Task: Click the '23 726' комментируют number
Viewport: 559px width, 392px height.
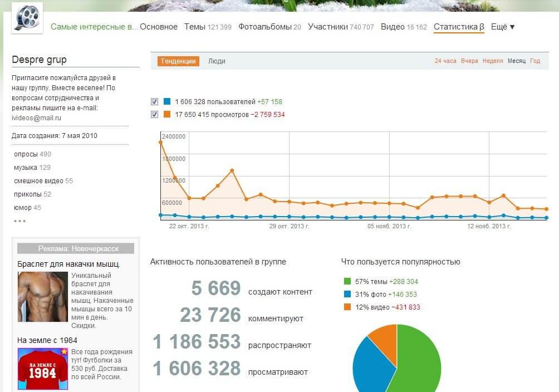Action: coord(210,315)
